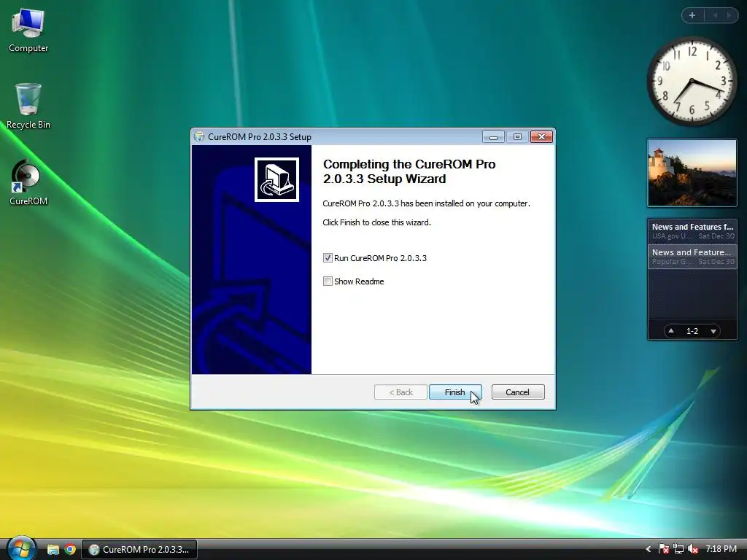Click the greyed-out Back button
747x560 pixels.
[400, 392]
